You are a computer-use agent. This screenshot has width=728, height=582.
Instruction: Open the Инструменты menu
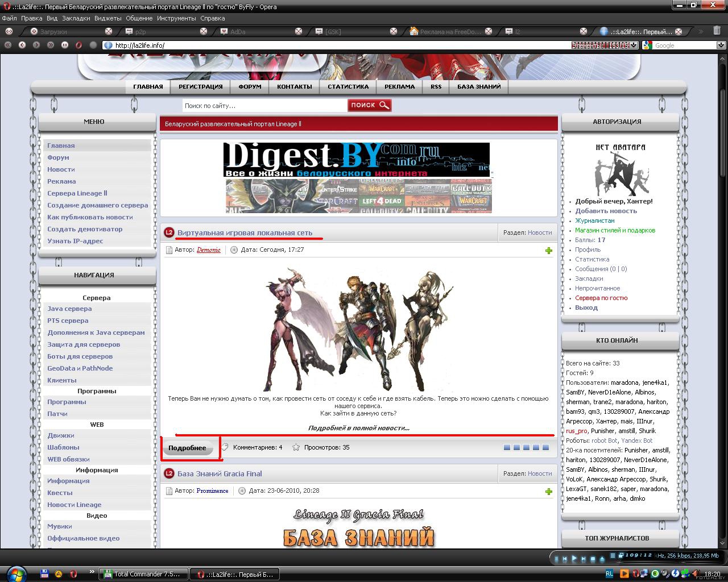tap(176, 18)
